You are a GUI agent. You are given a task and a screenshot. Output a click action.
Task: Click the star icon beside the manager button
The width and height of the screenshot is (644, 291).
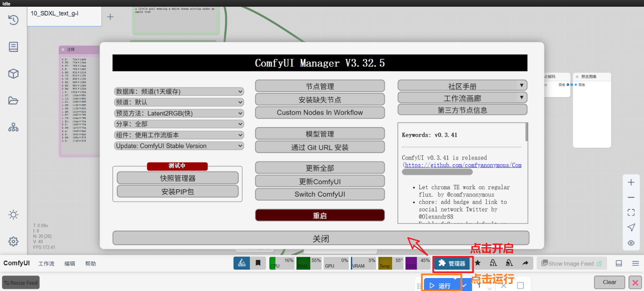tap(478, 263)
